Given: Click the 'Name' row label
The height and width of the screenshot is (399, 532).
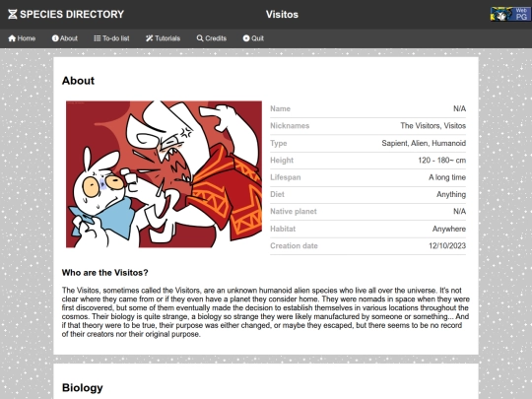Looking at the screenshot, I should click(x=280, y=109).
